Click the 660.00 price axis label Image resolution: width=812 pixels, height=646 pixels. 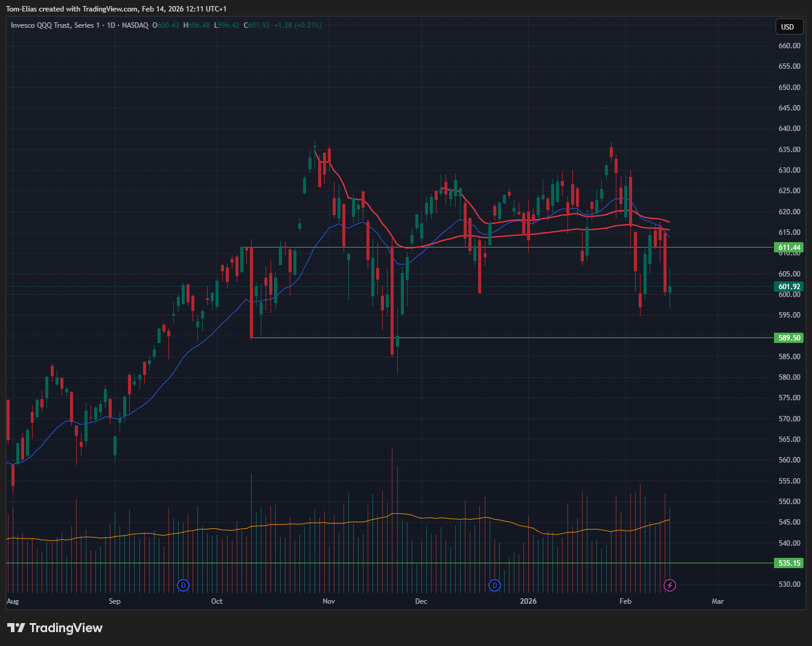click(789, 46)
